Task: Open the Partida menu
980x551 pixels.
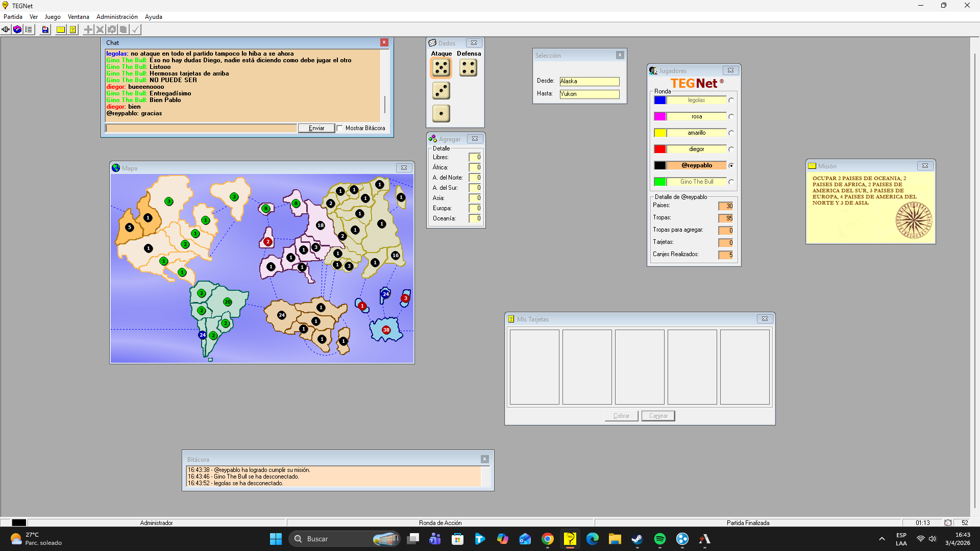Action: tap(13, 17)
